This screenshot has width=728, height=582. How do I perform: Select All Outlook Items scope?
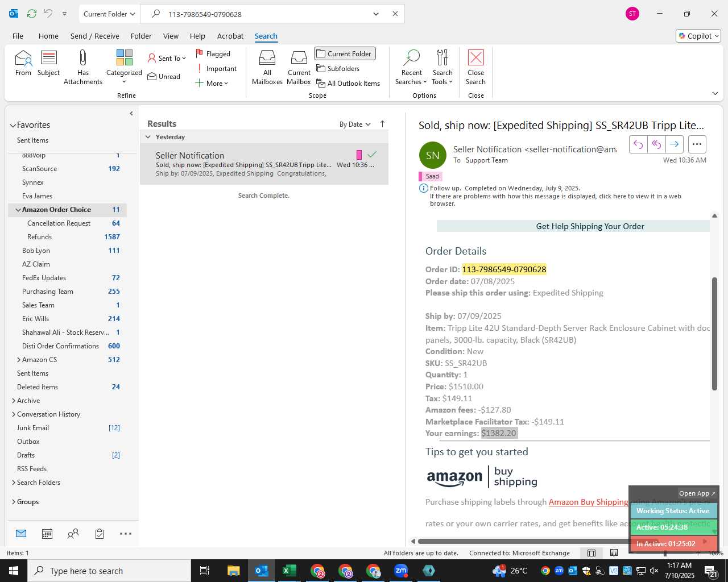click(x=348, y=84)
